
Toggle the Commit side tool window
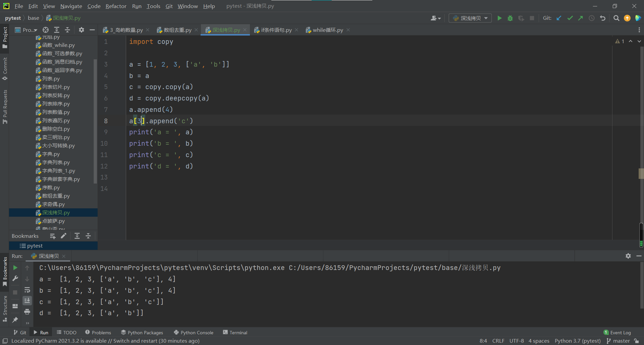(5, 69)
